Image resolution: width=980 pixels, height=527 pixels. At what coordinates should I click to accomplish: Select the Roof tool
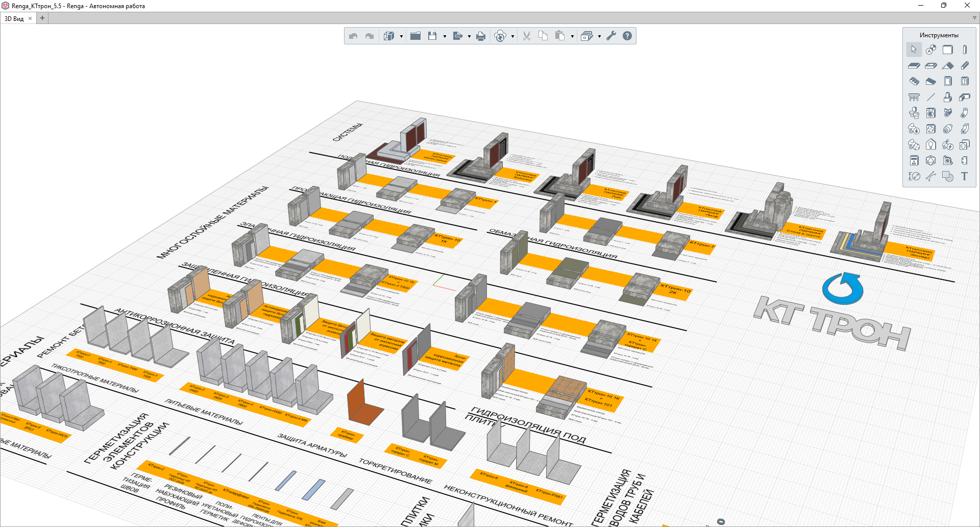coord(948,65)
